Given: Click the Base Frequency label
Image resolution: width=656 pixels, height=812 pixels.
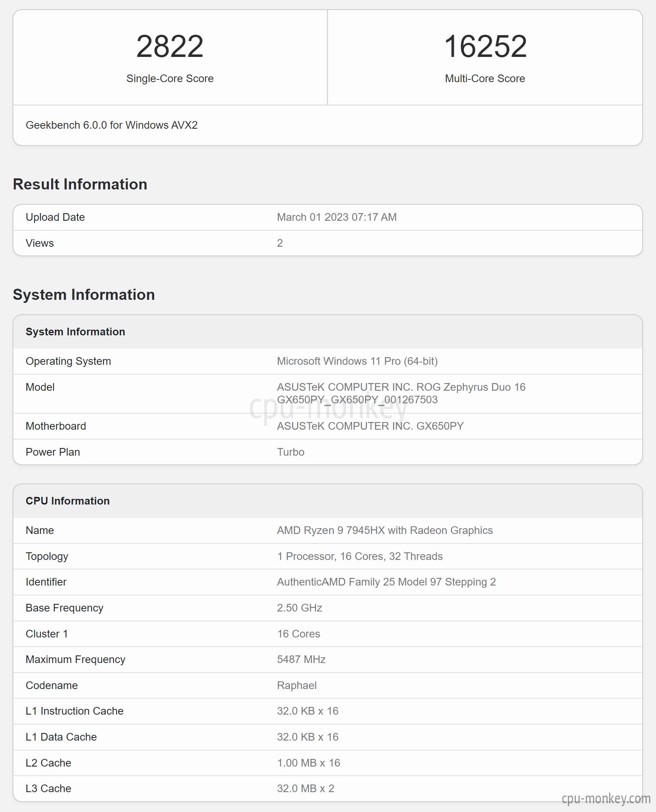Looking at the screenshot, I should click(x=65, y=608).
